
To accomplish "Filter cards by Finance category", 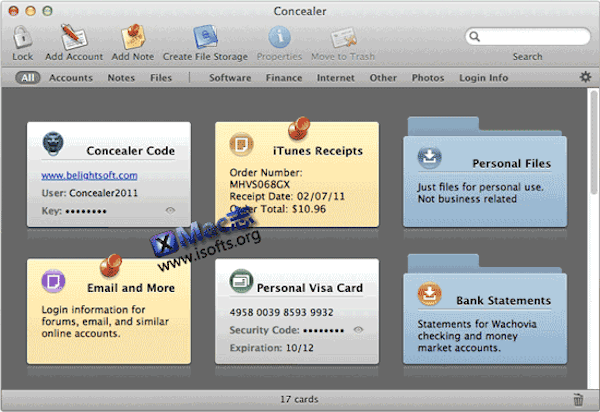I will [x=284, y=78].
